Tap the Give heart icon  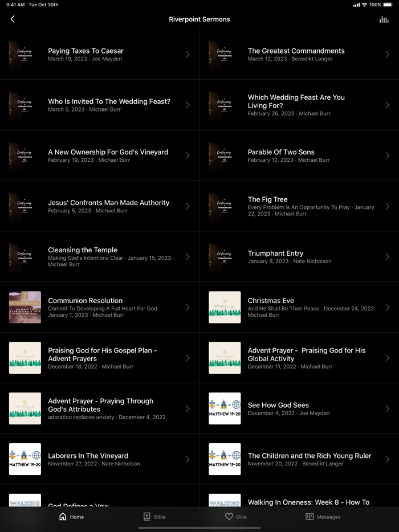[229, 517]
